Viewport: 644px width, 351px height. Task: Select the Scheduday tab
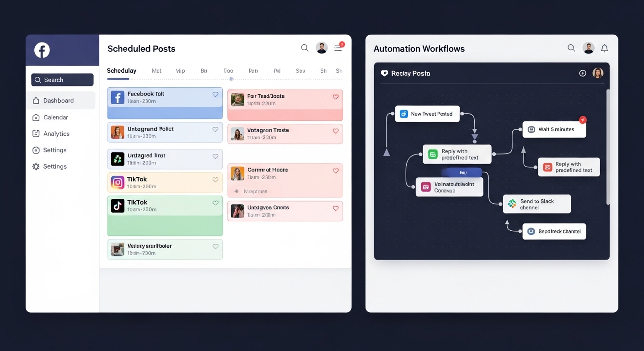pyautogui.click(x=122, y=71)
